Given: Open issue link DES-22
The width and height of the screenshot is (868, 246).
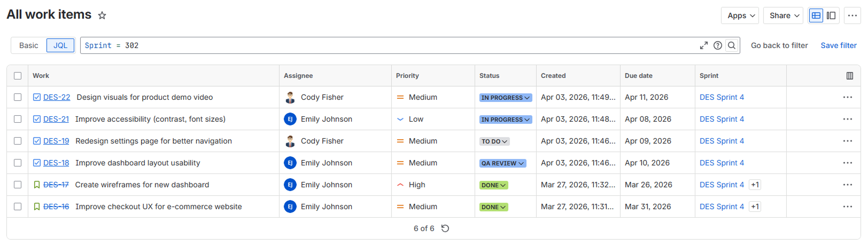Looking at the screenshot, I should 57,97.
